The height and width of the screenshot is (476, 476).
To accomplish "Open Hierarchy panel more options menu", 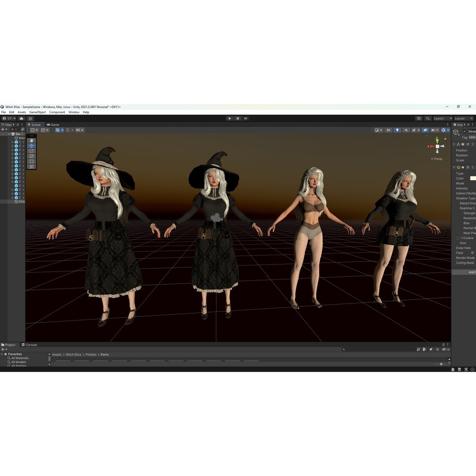I will [x=22, y=124].
